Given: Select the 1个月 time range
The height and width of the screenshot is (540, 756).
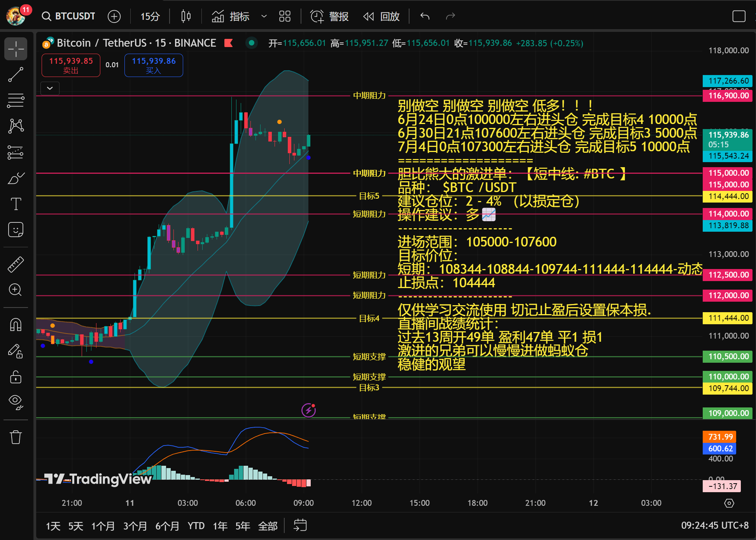Looking at the screenshot, I should pyautogui.click(x=103, y=526).
